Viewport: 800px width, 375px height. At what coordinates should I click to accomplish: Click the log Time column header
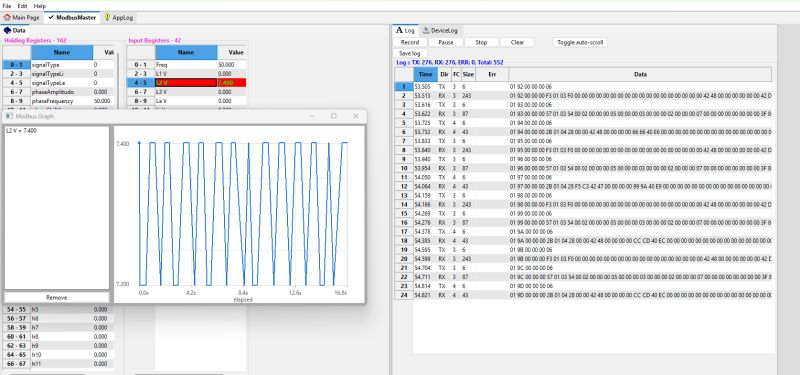[x=426, y=74]
